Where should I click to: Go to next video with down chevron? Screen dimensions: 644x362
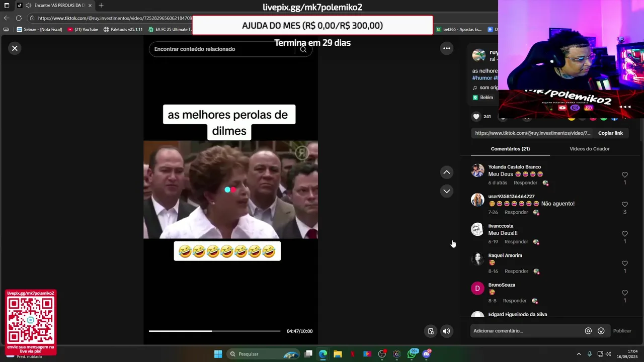pos(446,191)
